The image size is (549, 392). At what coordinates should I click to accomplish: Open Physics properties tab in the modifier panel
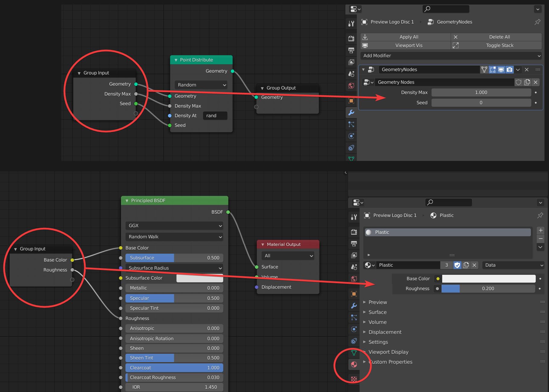tap(351, 136)
